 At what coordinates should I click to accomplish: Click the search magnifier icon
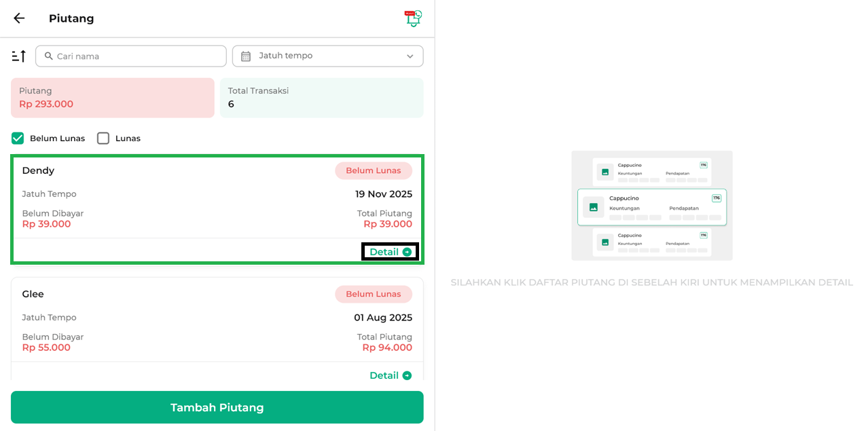click(x=49, y=56)
